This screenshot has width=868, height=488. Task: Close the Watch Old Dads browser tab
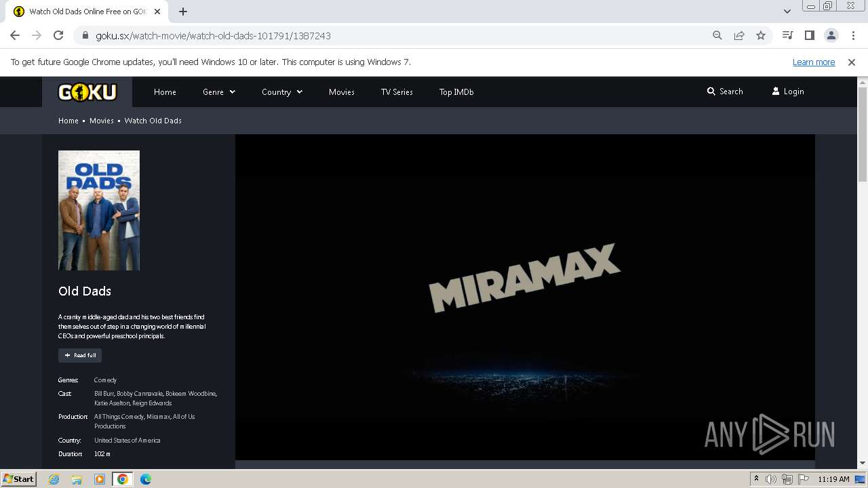pos(157,12)
